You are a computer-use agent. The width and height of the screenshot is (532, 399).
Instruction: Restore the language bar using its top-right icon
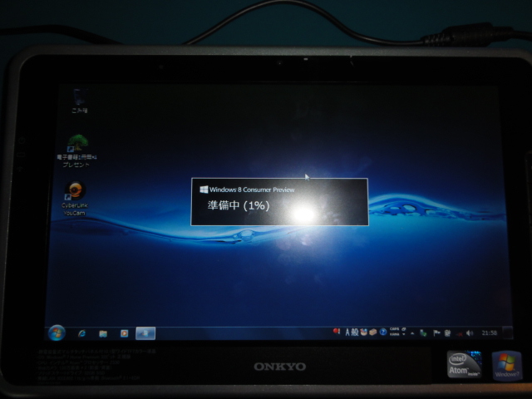pyautogui.click(x=404, y=329)
